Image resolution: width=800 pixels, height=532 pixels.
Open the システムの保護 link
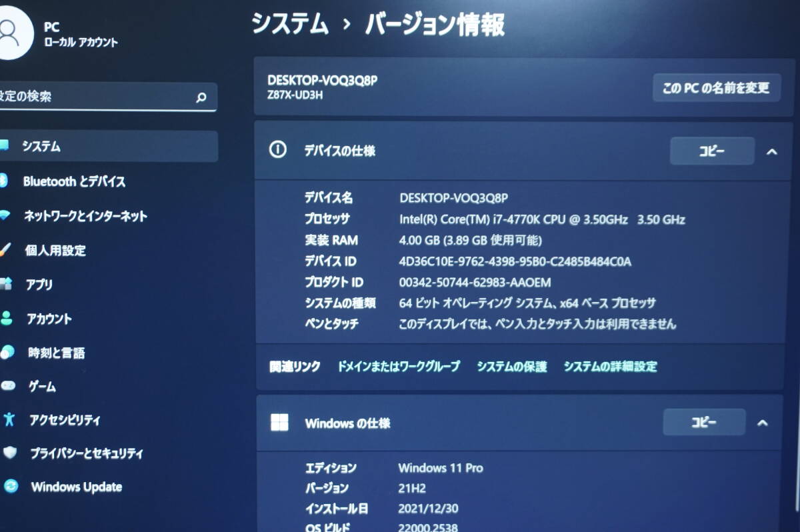coord(511,366)
